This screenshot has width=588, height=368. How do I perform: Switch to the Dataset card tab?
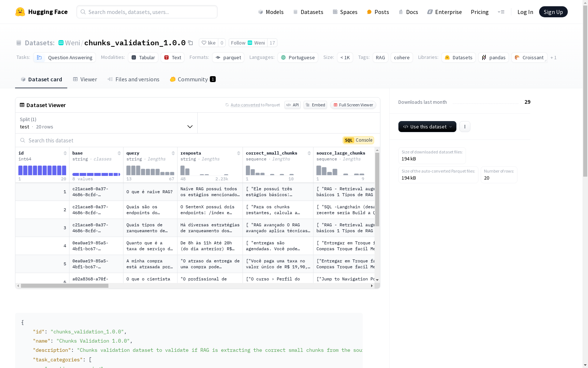pyautogui.click(x=41, y=79)
